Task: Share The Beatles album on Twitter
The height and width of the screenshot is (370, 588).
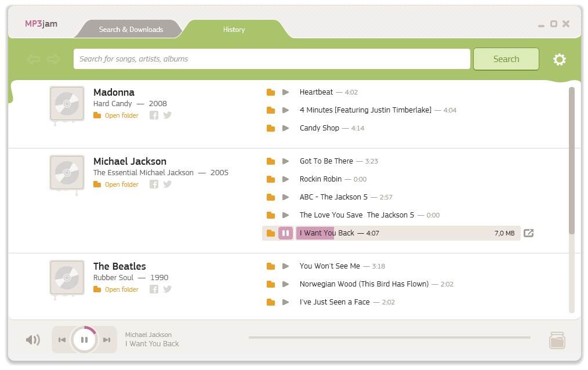Action: pos(168,289)
